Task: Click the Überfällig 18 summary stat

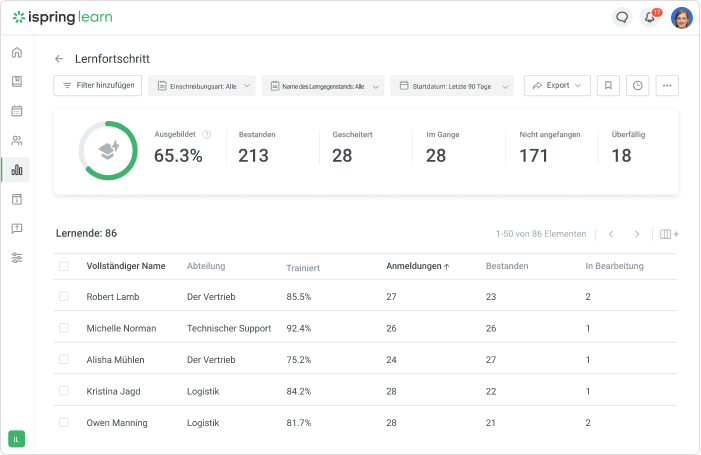Action: (x=628, y=147)
